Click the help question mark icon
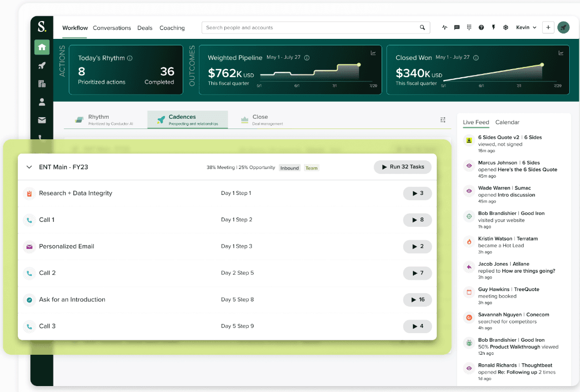Screen dimensions: 580x392 481,28
